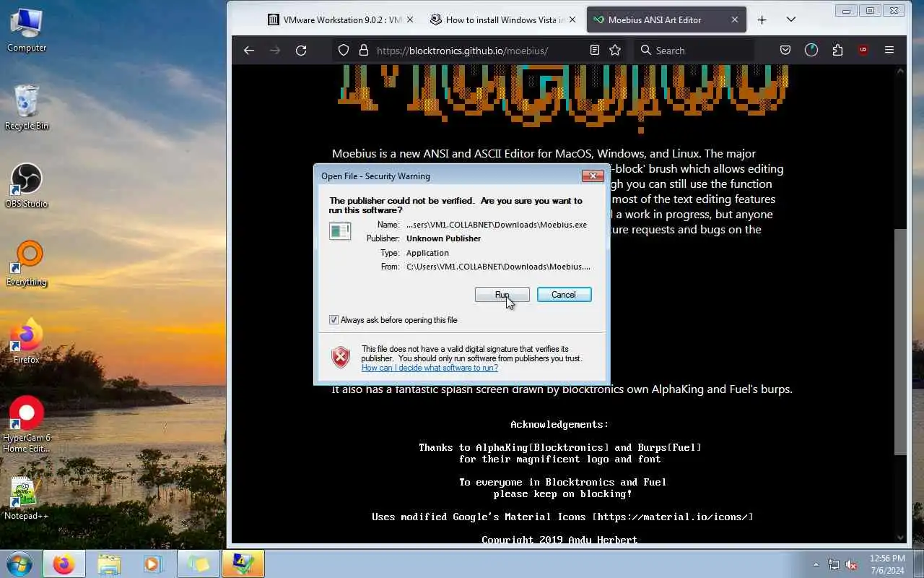Open the uBlock Origin extension icon

863,51
